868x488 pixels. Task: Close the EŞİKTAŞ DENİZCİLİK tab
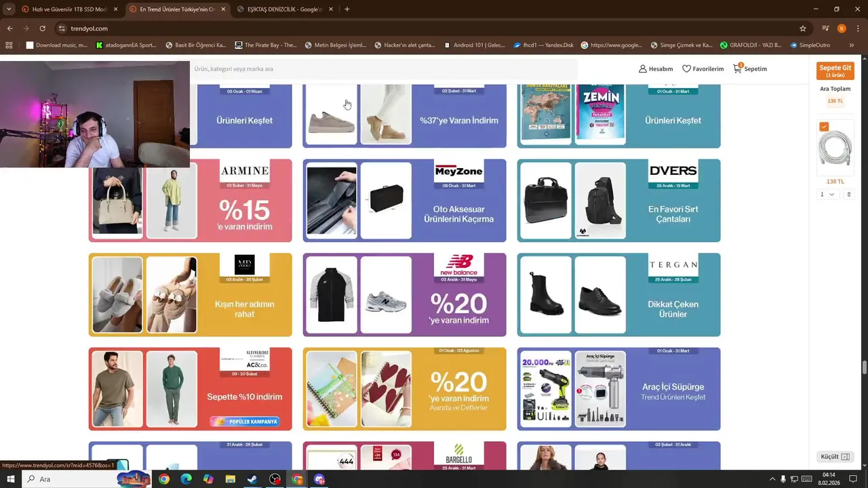(x=331, y=9)
